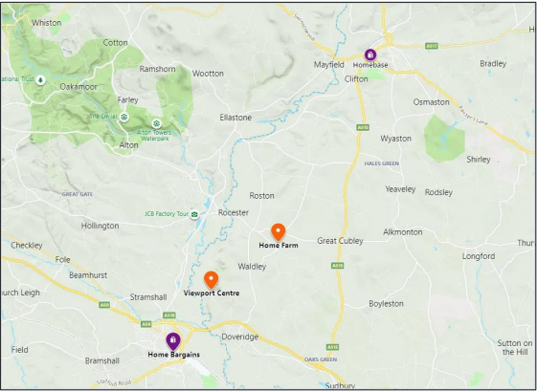Click the Great Cubley village label

340,241
